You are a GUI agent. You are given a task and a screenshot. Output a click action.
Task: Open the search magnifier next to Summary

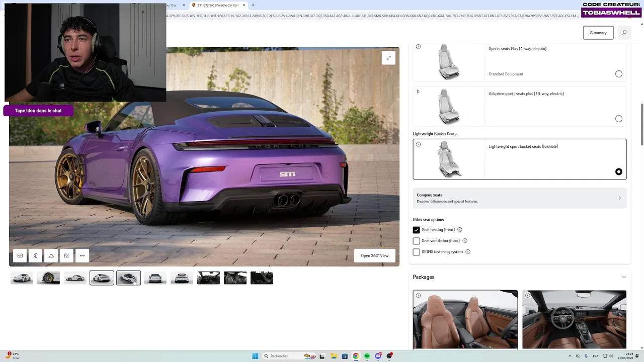[624, 33]
